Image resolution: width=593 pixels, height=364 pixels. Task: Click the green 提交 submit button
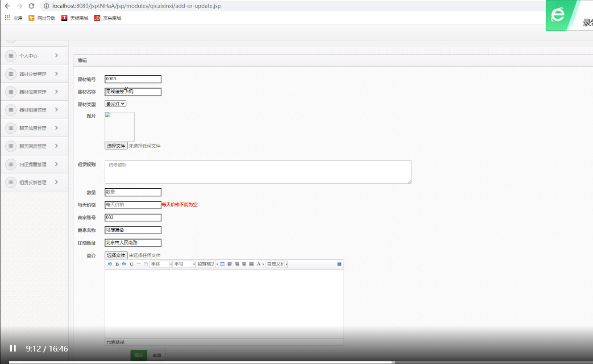click(x=139, y=355)
